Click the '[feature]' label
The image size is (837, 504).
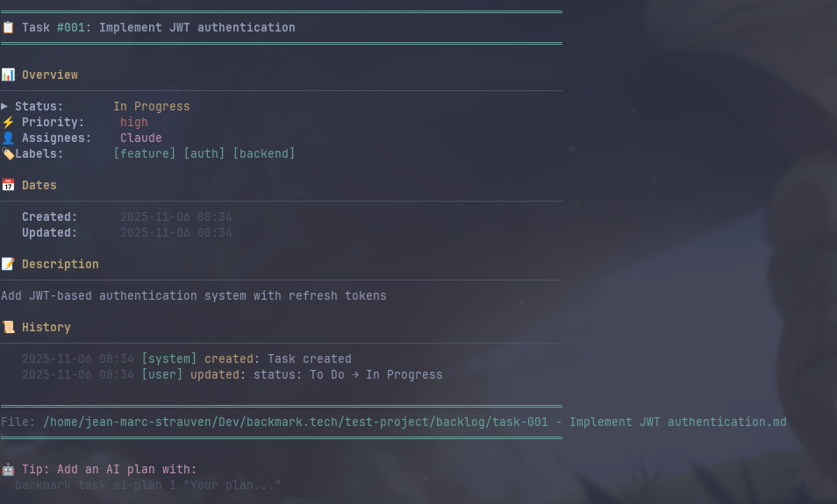pos(144,153)
